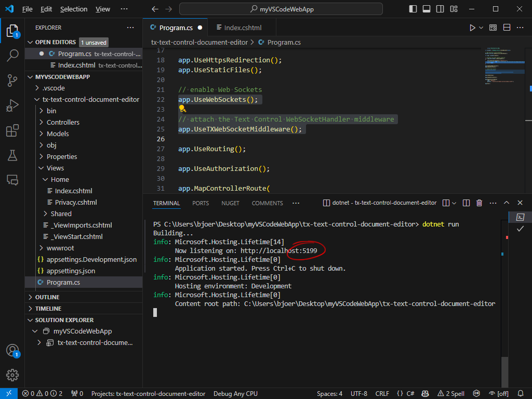This screenshot has width=532, height=399.
Task: Open the terminal launch profile dropdown
Action: pos(454,203)
